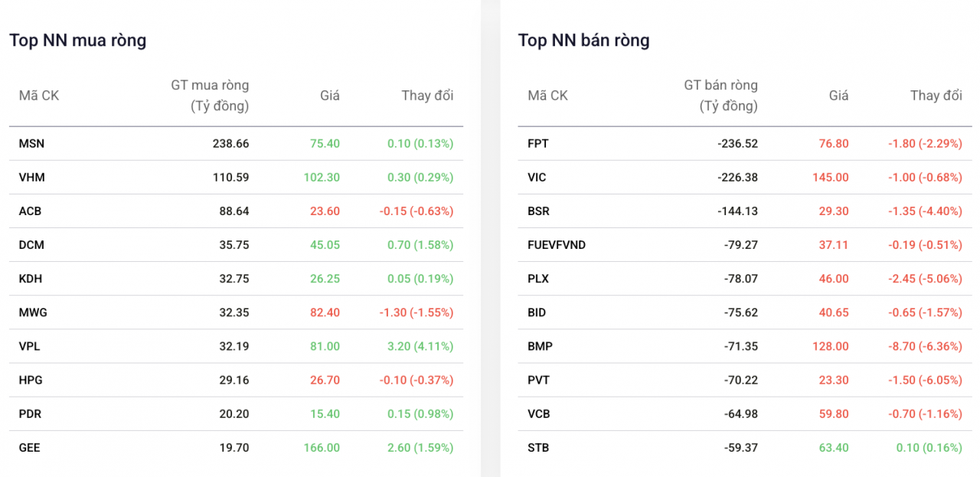Click the ACB stock code
The height and width of the screenshot is (477, 980).
(31, 211)
